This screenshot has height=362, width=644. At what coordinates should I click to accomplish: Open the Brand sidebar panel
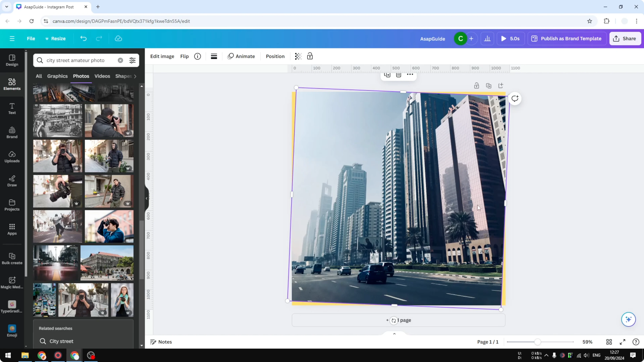(x=12, y=133)
